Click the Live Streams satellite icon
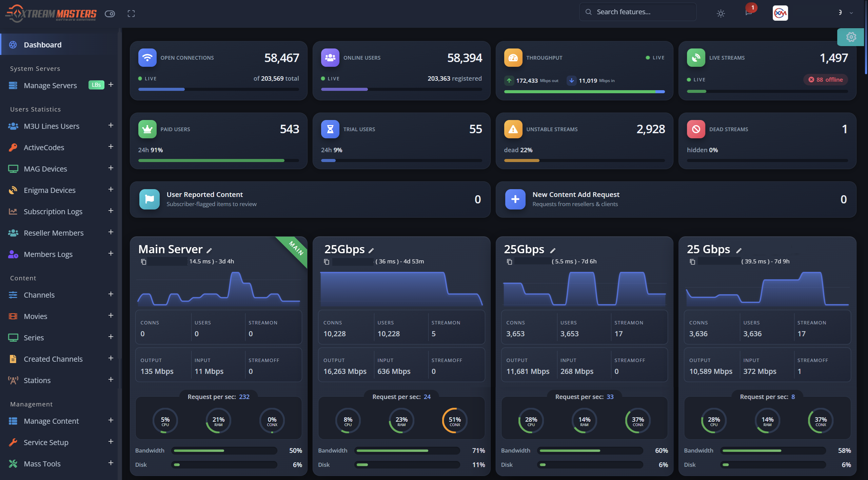This screenshot has width=868, height=480. point(696,58)
